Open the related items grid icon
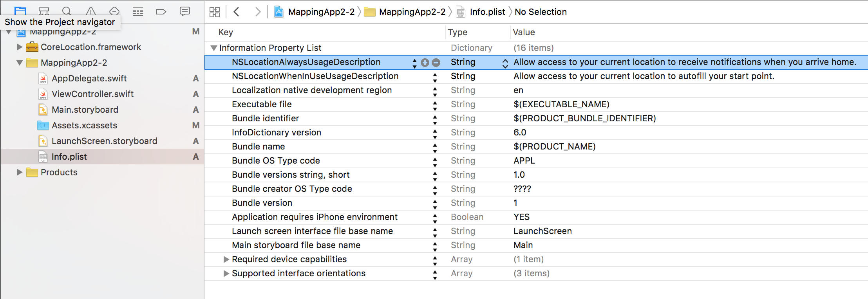Viewport: 868px width, 299px height. tap(215, 12)
